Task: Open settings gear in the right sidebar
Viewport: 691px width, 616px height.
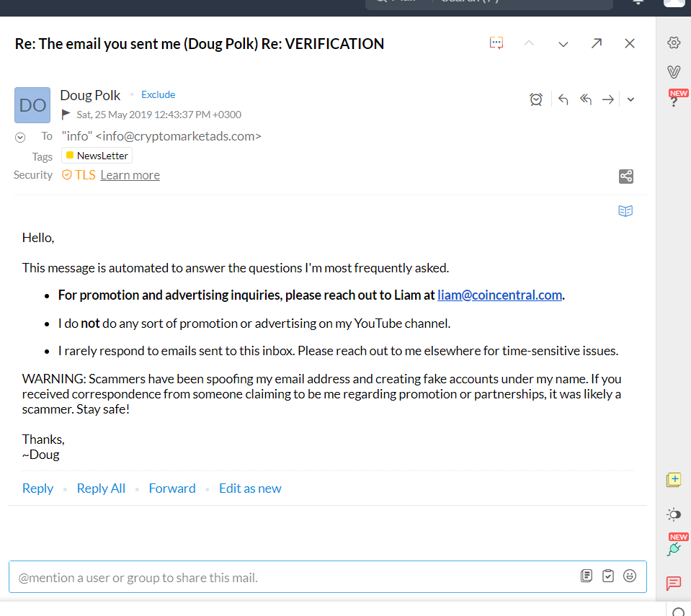Action: 674,43
